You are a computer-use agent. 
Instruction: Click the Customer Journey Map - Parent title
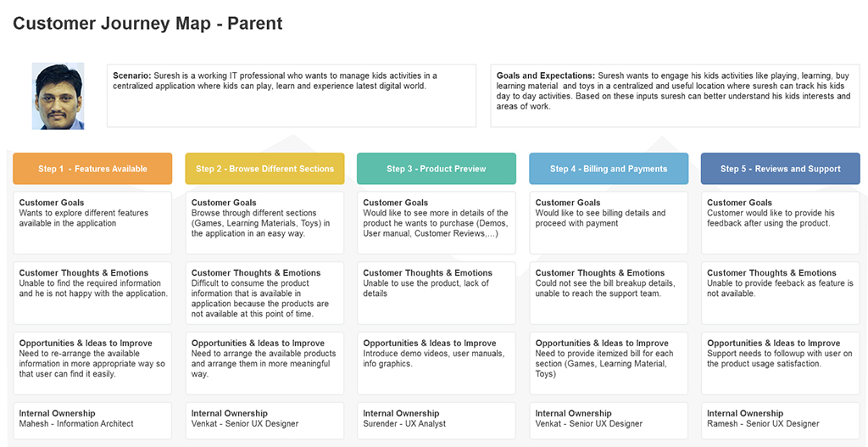(147, 24)
